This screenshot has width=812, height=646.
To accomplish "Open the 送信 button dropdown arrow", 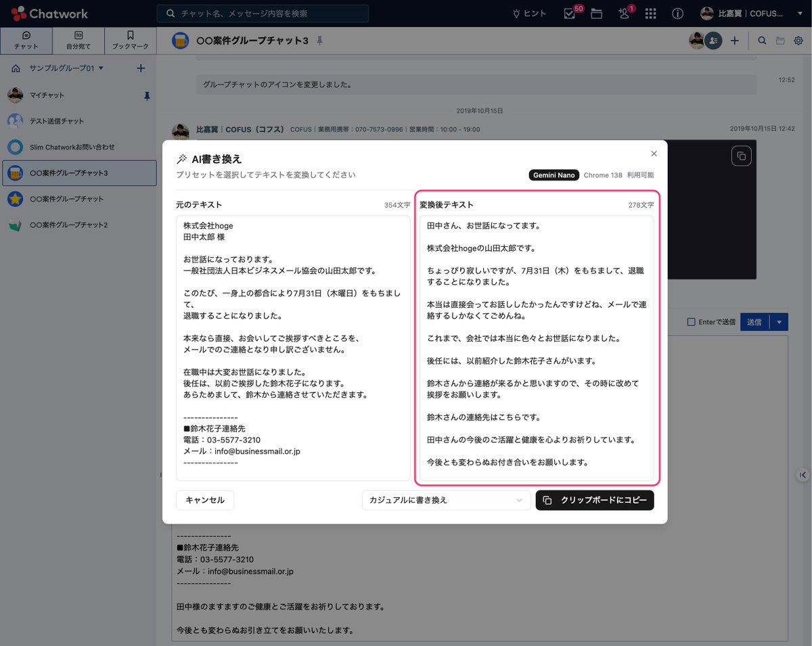I will (x=780, y=321).
